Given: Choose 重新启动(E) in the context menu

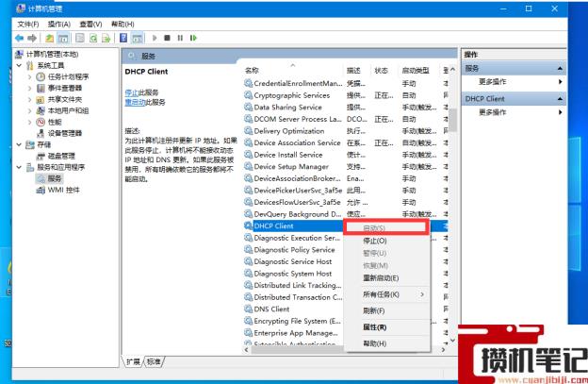Looking at the screenshot, I should [x=386, y=278].
